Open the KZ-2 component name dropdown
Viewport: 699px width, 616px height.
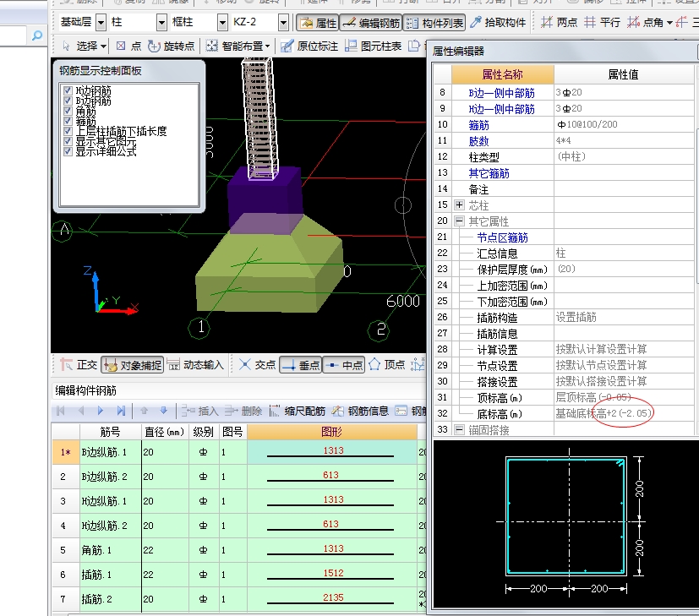pyautogui.click(x=283, y=22)
